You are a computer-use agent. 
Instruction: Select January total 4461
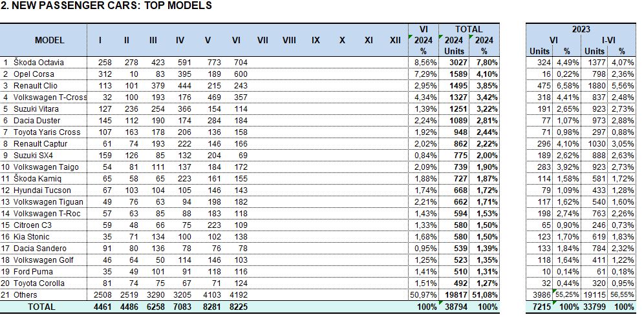point(102,307)
